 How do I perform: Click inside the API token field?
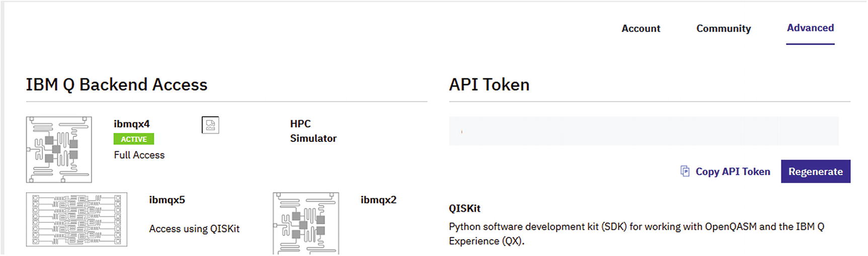[644, 131]
